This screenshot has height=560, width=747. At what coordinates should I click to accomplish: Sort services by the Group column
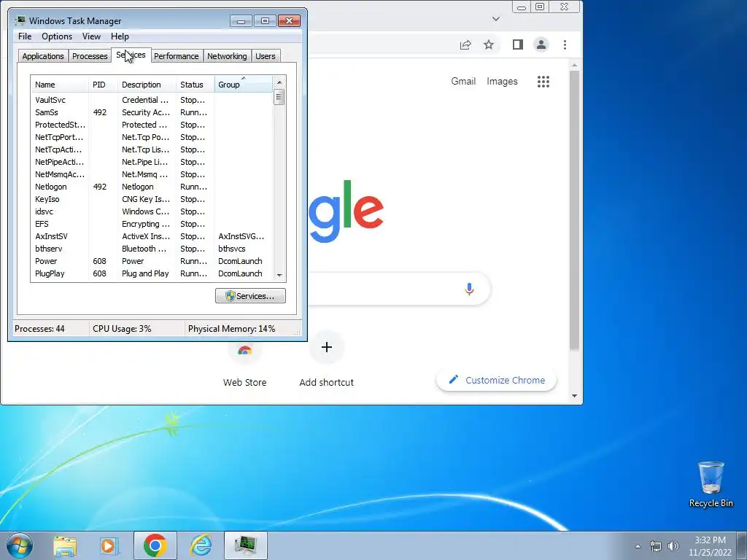click(244, 85)
